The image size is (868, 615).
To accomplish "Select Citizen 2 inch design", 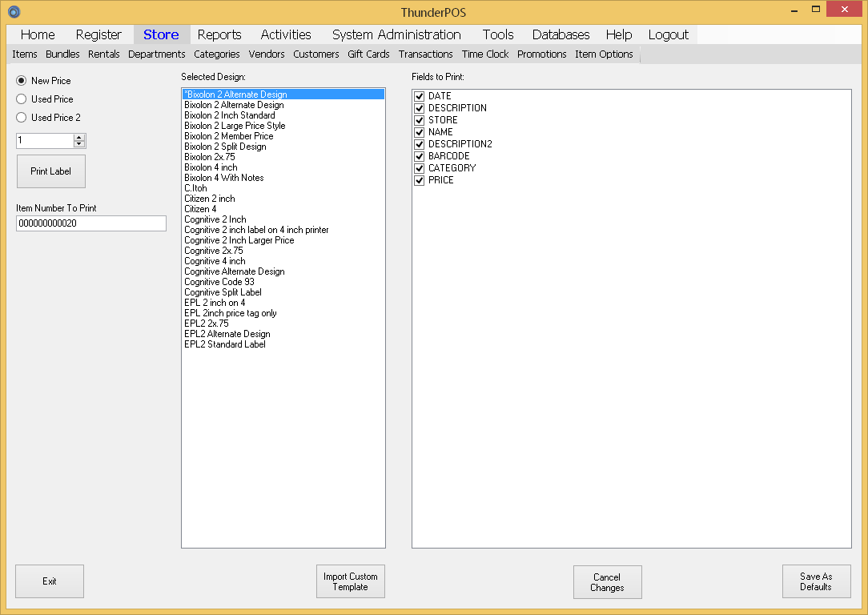I will pos(283,199).
